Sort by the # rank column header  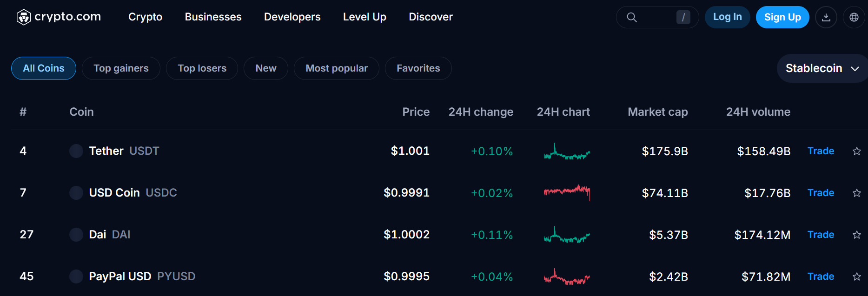point(23,112)
